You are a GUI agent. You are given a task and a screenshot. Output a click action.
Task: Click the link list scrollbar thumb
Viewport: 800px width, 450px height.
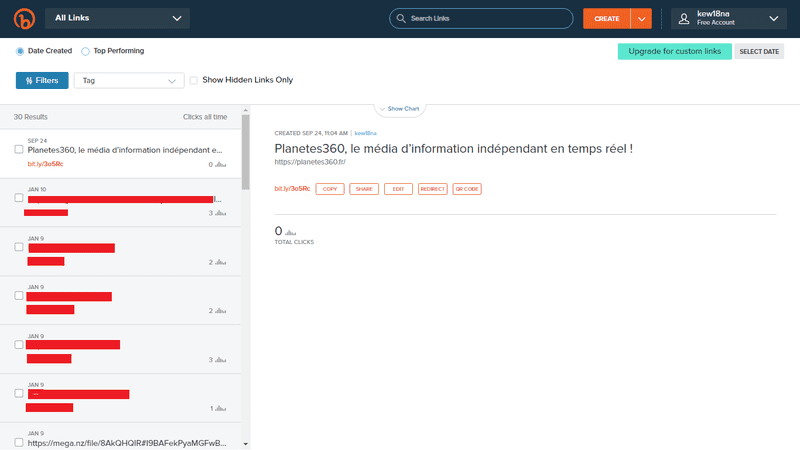pyautogui.click(x=245, y=152)
